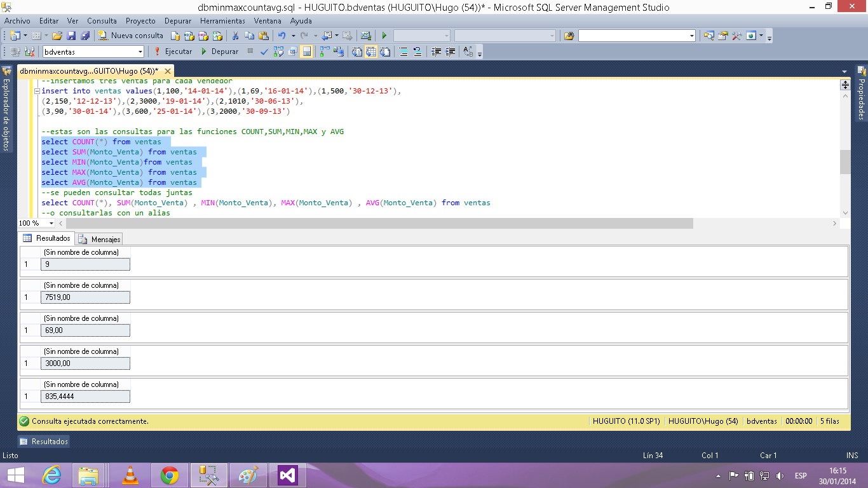Open the Activity Monitor icon

click(366, 36)
